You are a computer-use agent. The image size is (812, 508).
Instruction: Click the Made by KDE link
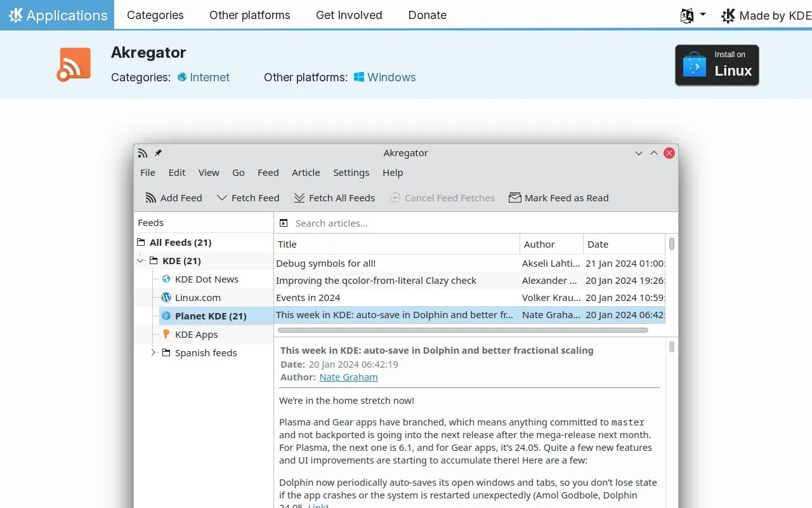pyautogui.click(x=766, y=16)
